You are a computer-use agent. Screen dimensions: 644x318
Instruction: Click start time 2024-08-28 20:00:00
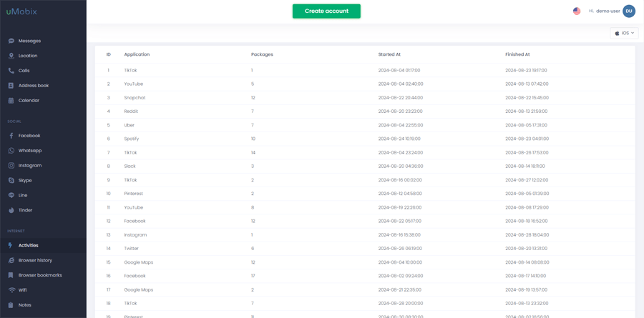(401, 303)
